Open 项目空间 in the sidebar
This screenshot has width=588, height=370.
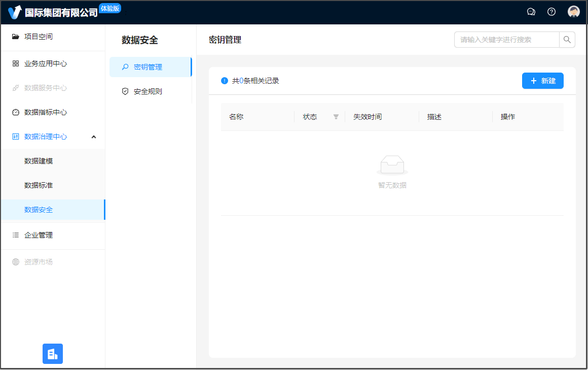[x=39, y=37]
